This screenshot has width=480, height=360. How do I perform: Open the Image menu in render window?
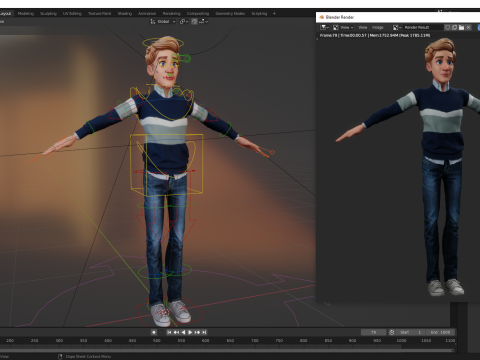(378, 27)
